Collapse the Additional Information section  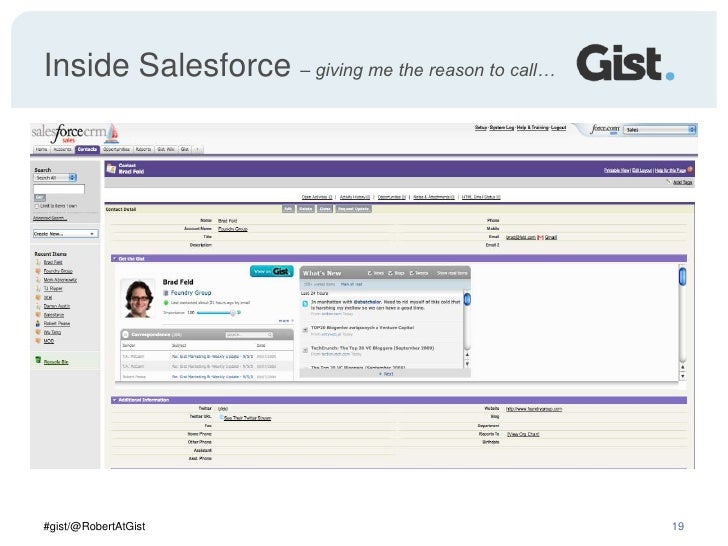[x=114, y=400]
